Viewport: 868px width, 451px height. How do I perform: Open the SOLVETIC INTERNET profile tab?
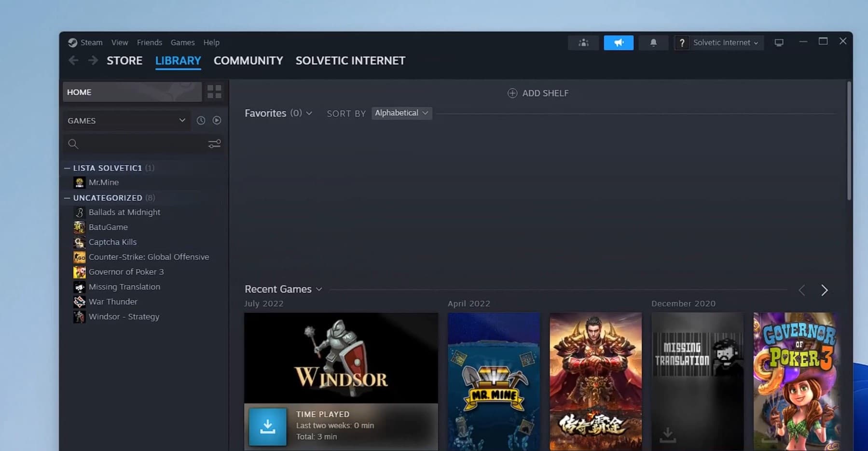click(x=350, y=61)
